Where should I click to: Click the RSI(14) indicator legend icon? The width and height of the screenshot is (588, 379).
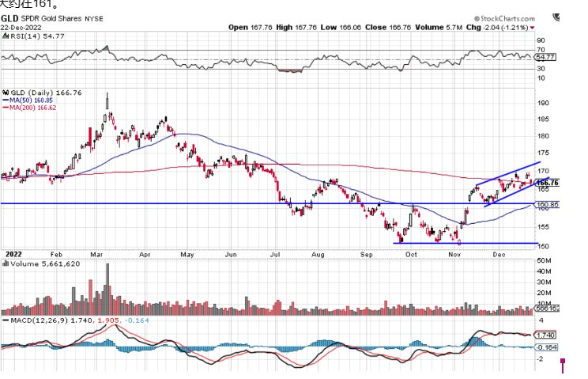5,36
